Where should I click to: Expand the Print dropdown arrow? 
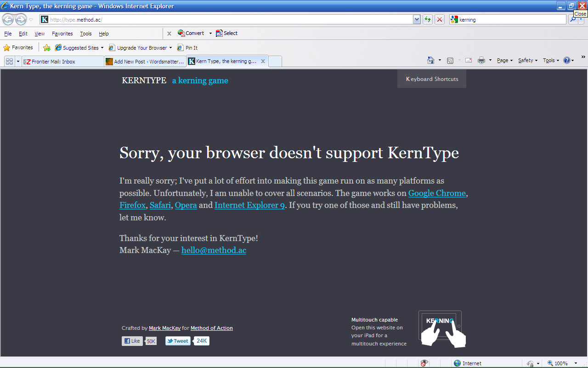[x=490, y=60]
